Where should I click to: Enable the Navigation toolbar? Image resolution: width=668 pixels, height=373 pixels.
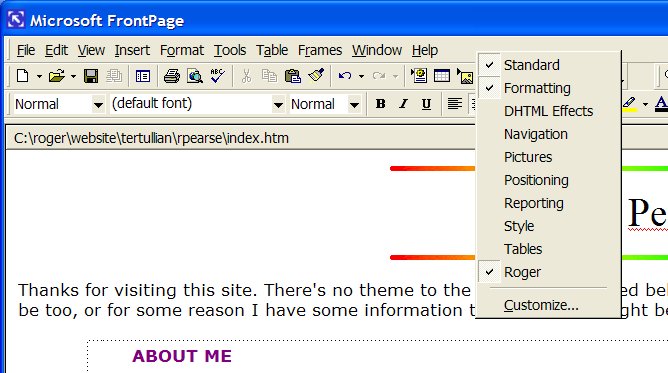click(x=549, y=134)
